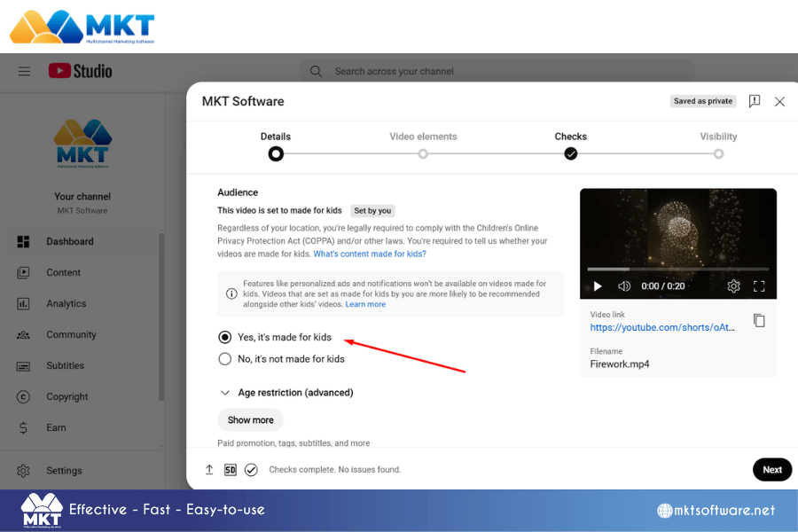
Task: Click the Analytics chart icon
Action: pyautogui.click(x=23, y=304)
